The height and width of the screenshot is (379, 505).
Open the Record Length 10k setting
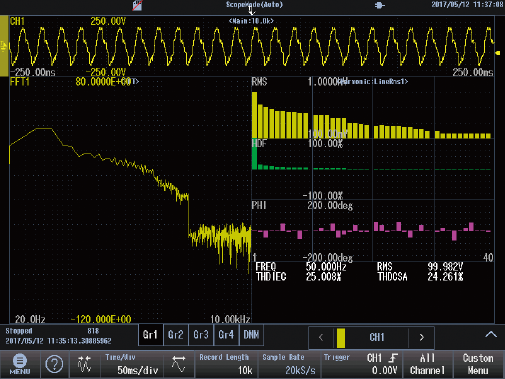click(x=226, y=364)
